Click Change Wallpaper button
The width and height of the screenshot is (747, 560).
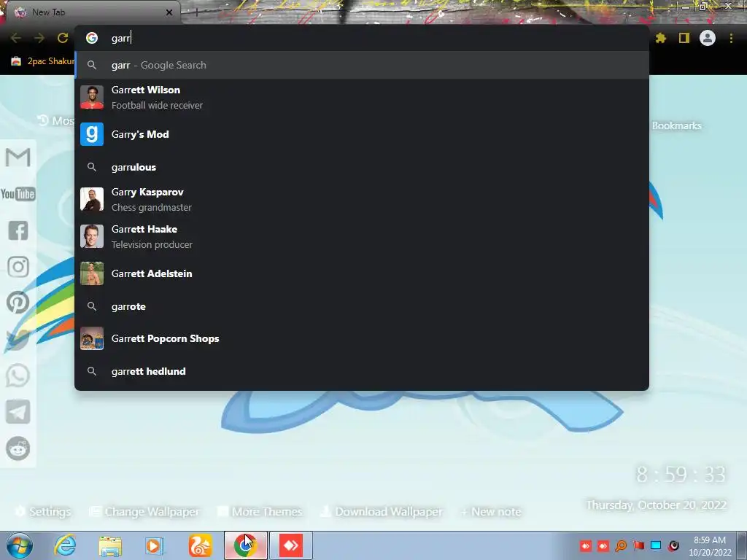pyautogui.click(x=144, y=511)
